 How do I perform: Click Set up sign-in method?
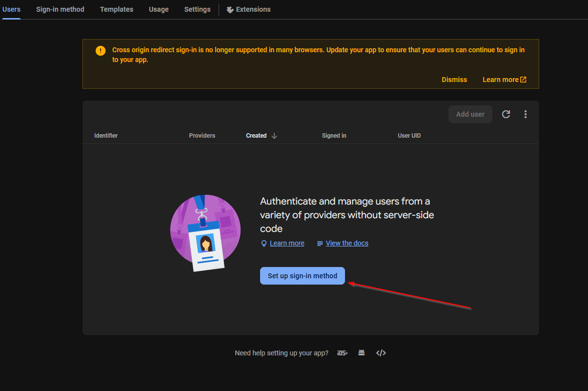(x=302, y=275)
